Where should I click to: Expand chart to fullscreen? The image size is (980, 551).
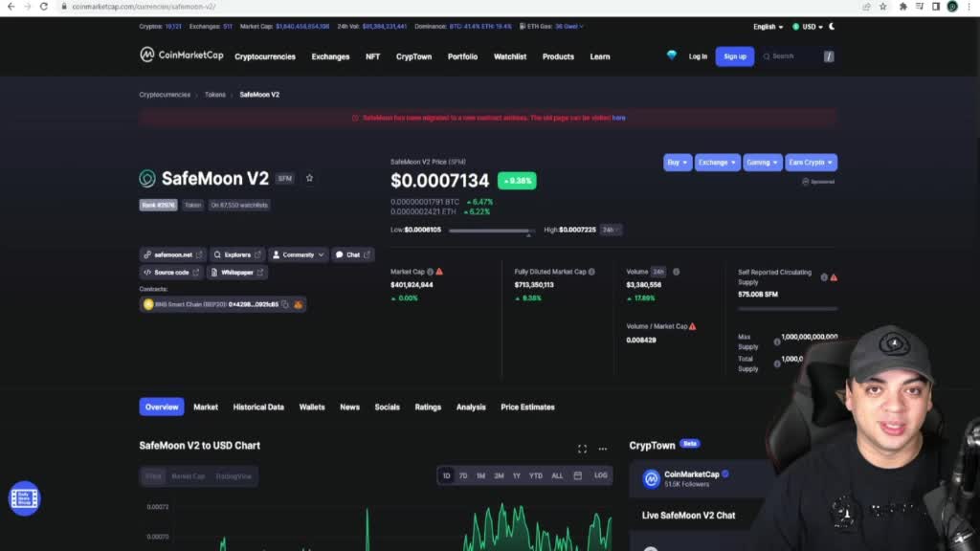tap(582, 449)
